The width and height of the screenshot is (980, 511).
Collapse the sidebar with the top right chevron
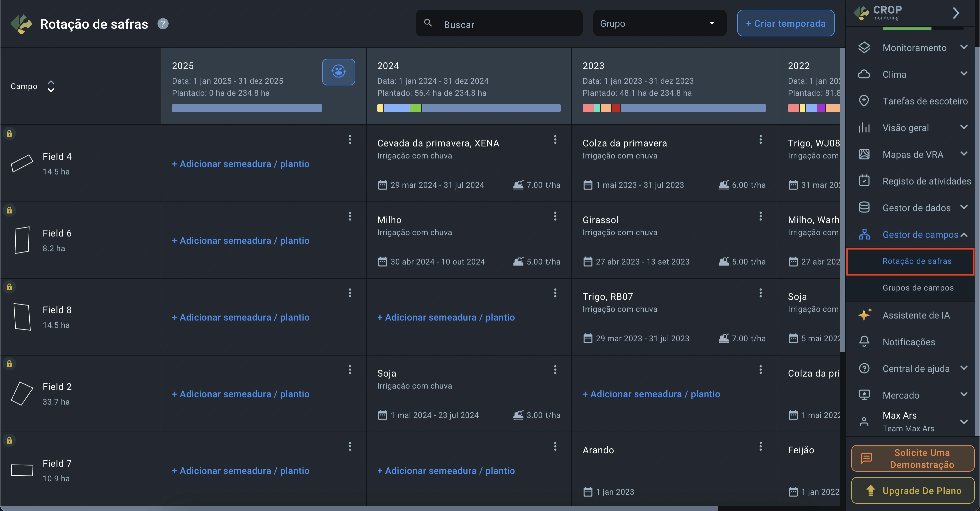(x=956, y=13)
